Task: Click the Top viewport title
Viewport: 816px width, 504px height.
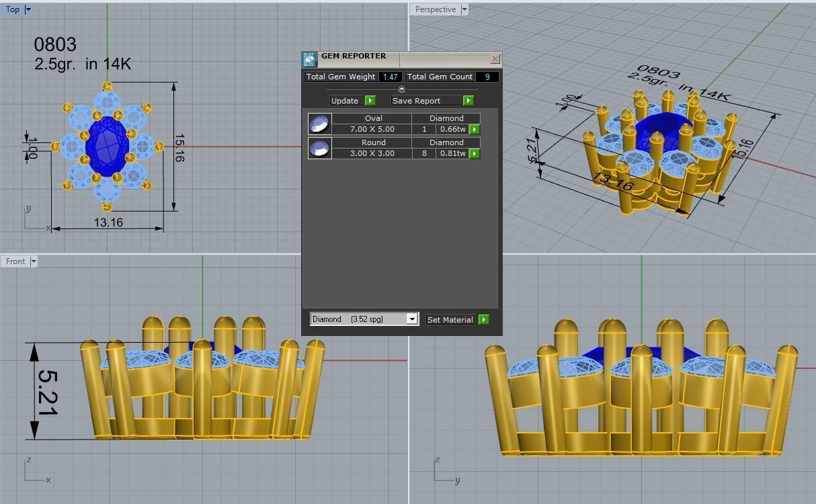Action: 13,9
